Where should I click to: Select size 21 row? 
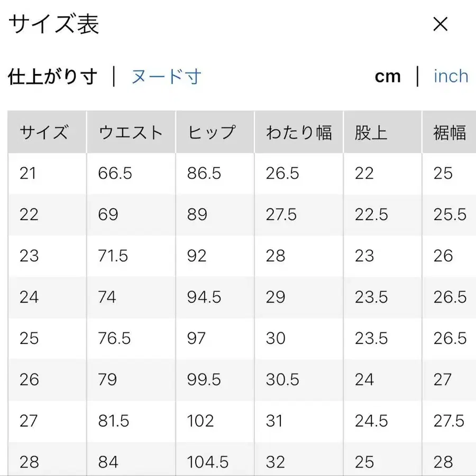29,173
